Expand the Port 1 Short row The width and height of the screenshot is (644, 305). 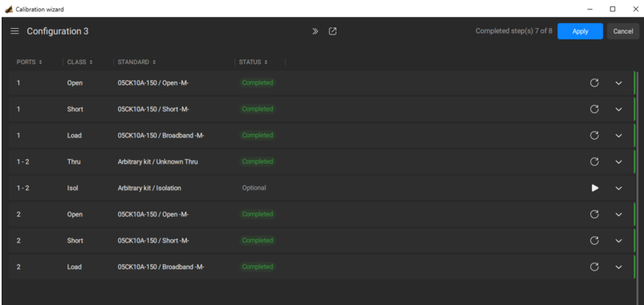point(618,109)
